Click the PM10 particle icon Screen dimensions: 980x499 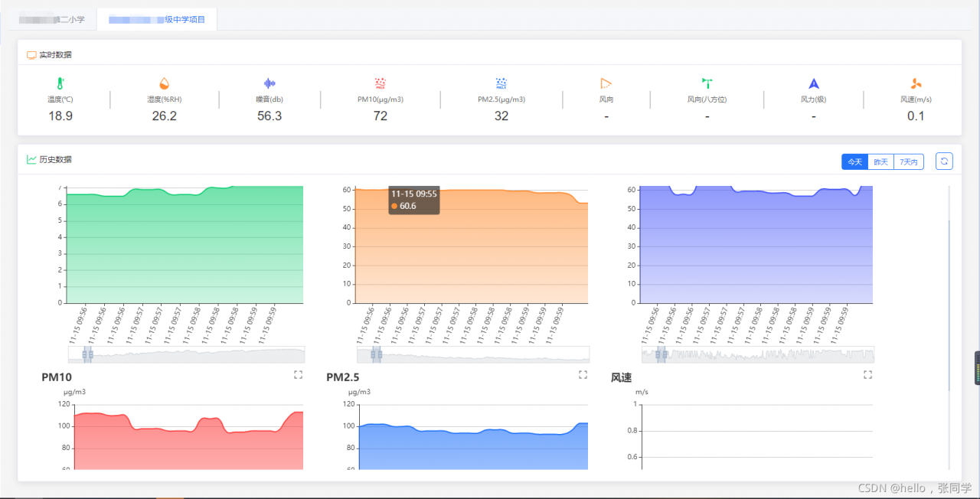pos(381,83)
